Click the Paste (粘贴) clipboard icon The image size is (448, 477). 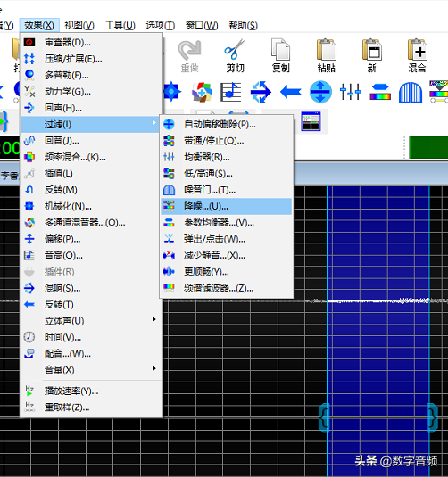coord(326,49)
